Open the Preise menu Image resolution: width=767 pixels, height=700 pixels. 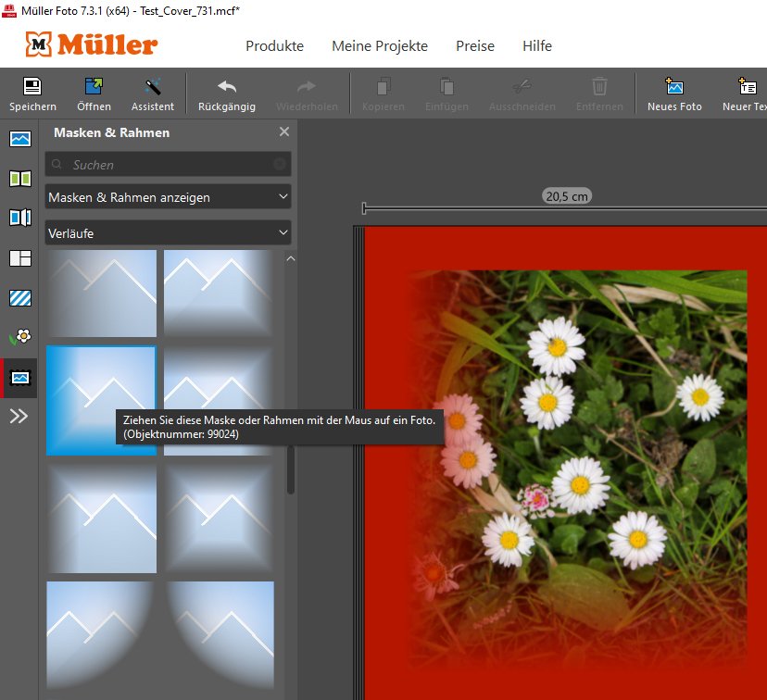[x=475, y=46]
